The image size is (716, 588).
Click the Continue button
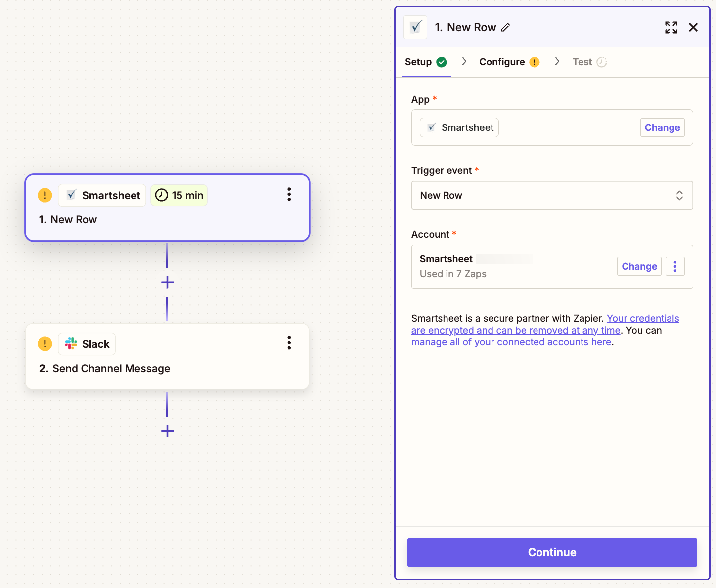(x=552, y=552)
